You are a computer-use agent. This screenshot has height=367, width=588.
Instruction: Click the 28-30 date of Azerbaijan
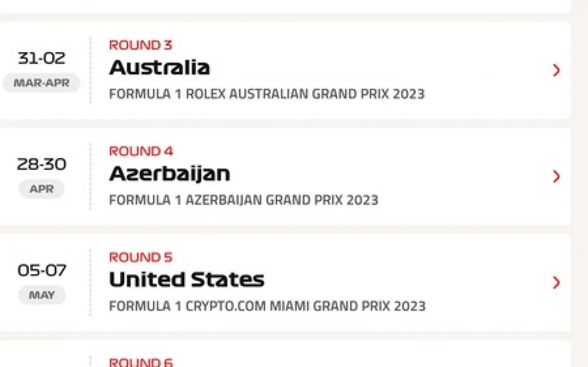42,165
